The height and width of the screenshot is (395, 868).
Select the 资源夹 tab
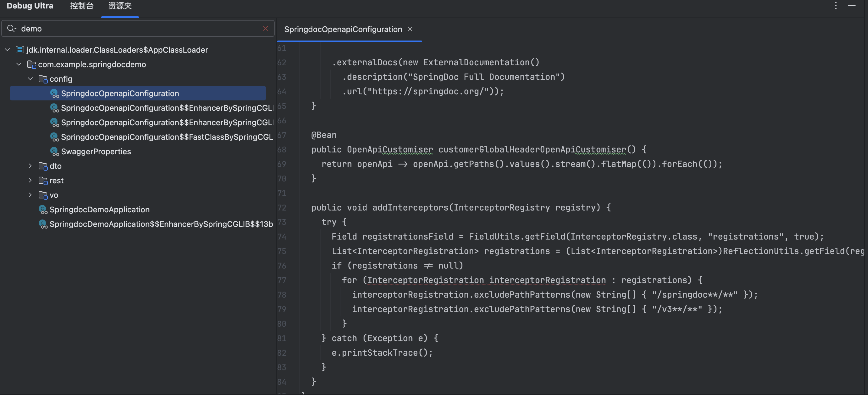120,6
